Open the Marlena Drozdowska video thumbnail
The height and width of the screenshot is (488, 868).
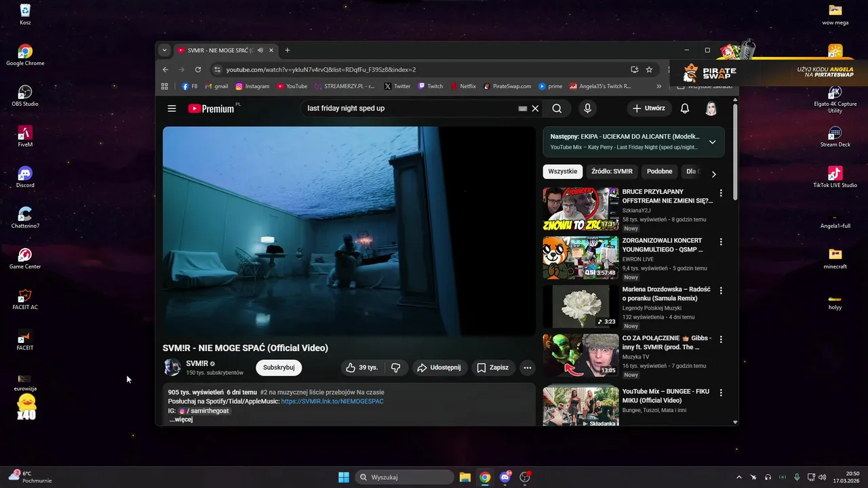(x=580, y=306)
